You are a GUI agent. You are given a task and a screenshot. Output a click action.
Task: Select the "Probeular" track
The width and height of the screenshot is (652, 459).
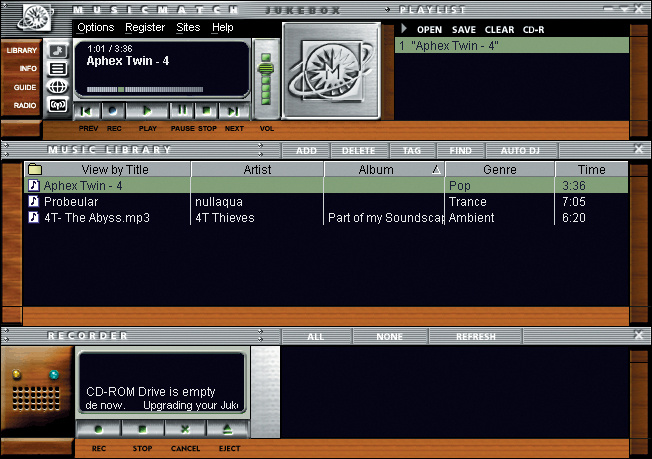(71, 202)
